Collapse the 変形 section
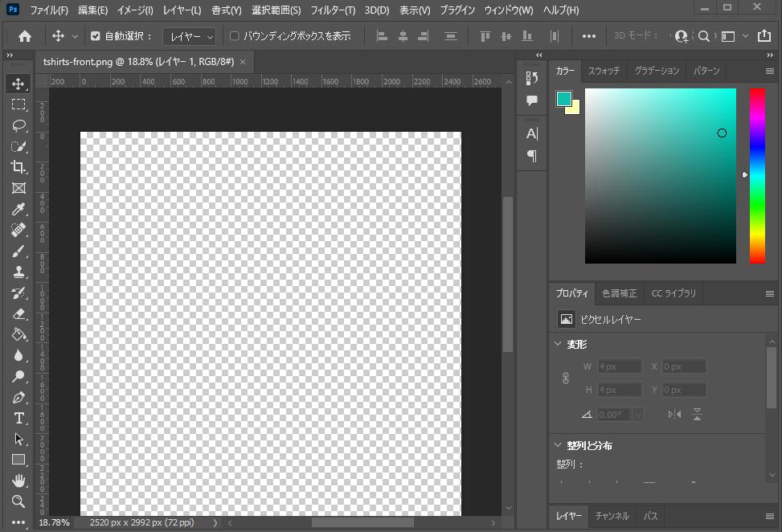The height and width of the screenshot is (532, 782). pos(559,344)
